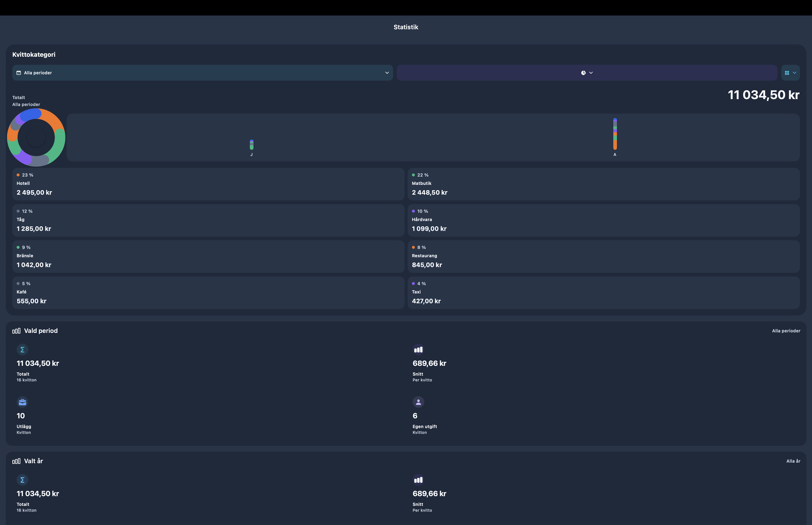Click the orange dot beside 23 %
This screenshot has height=525, width=812.
(18, 175)
